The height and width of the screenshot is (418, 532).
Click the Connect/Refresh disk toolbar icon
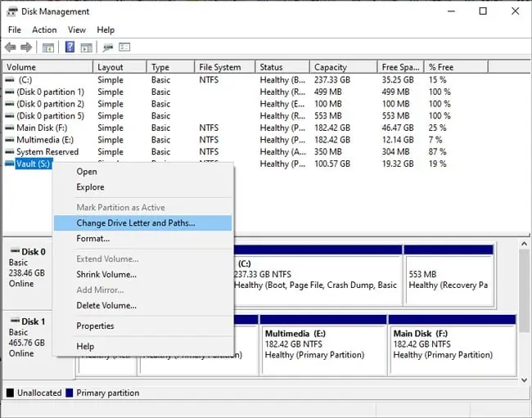pos(108,47)
